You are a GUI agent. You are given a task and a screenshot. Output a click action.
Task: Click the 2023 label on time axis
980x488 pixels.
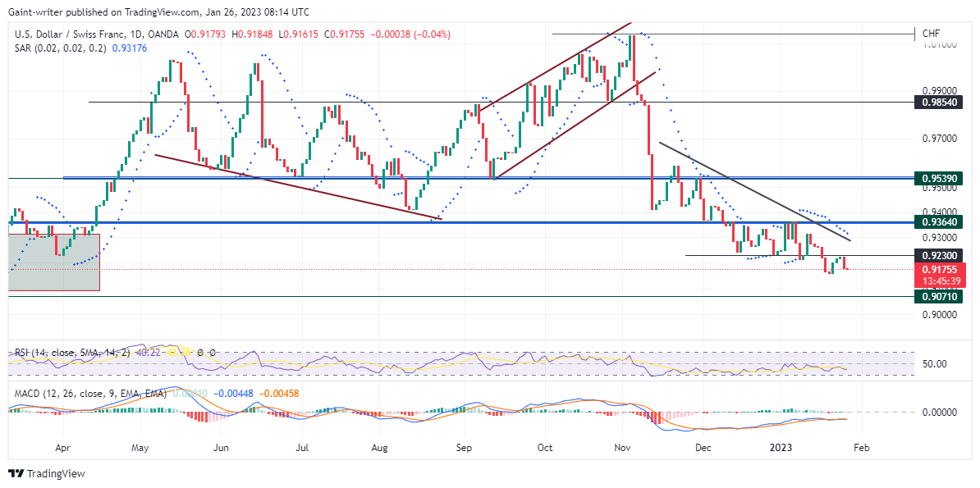pyautogui.click(x=780, y=448)
